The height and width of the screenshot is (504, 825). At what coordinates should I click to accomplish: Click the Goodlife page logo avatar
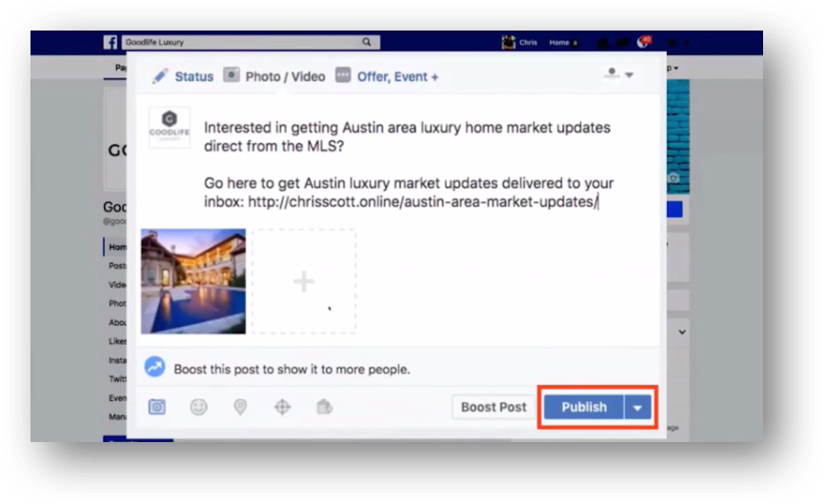169,128
